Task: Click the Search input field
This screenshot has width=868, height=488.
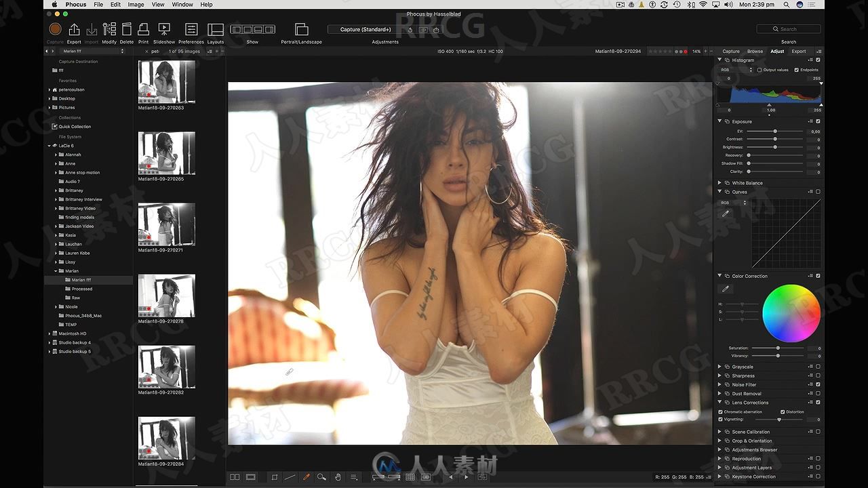Action: tap(789, 29)
